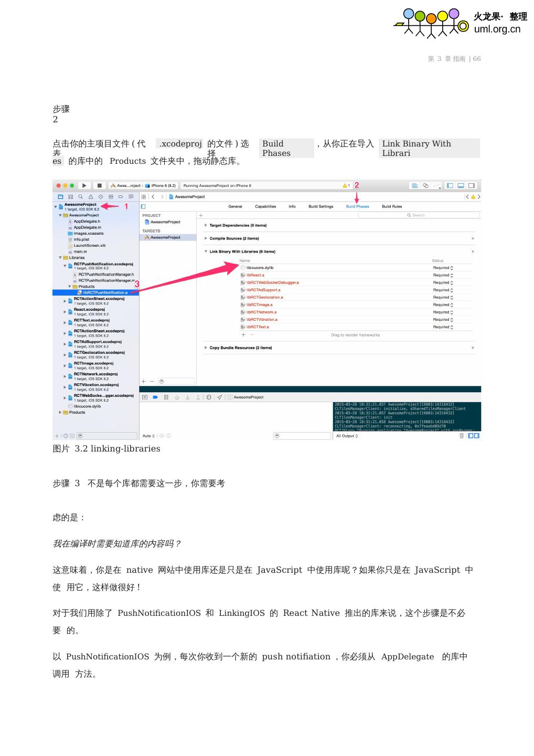Click the Run (play) button in Xcode
The width and height of the screenshot is (534, 756).
click(x=84, y=185)
